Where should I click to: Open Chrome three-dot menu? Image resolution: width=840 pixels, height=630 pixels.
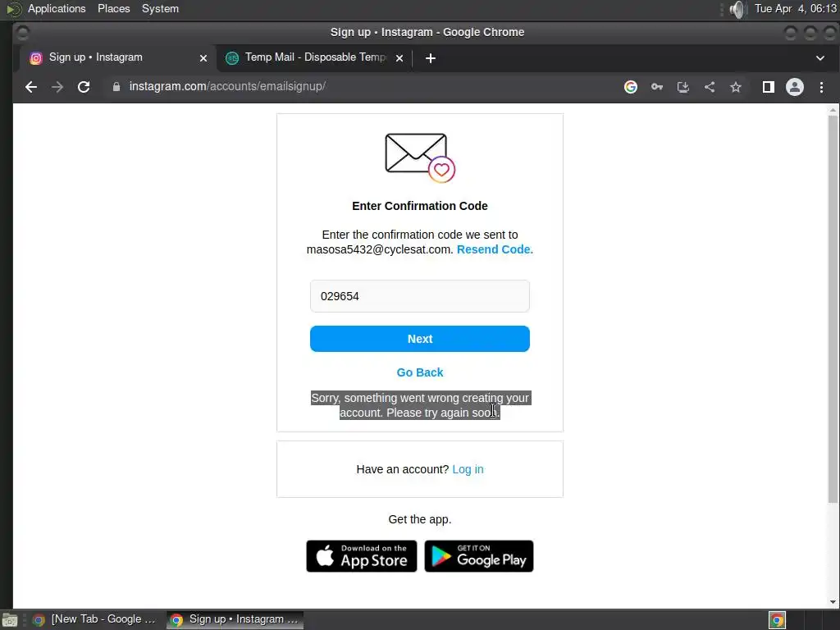tap(821, 87)
